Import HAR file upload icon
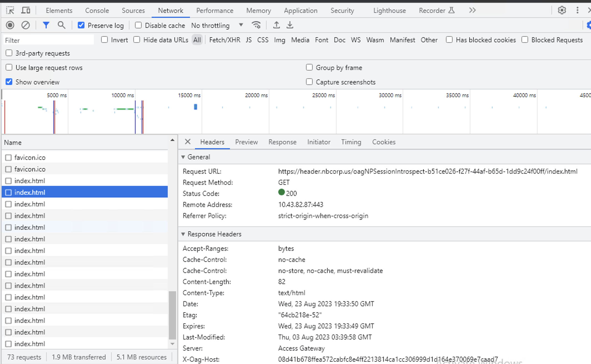Viewport: 591px width, 364px height. coord(276,25)
